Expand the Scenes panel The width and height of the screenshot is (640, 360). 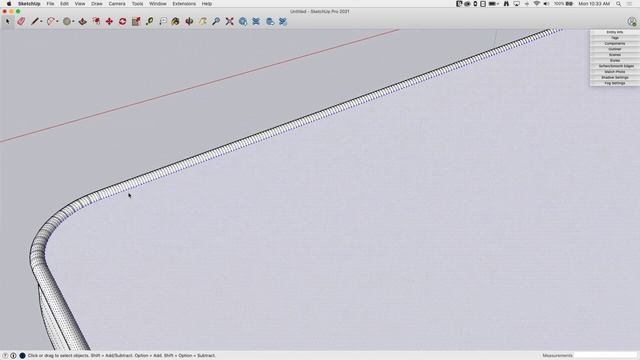[x=615, y=55]
